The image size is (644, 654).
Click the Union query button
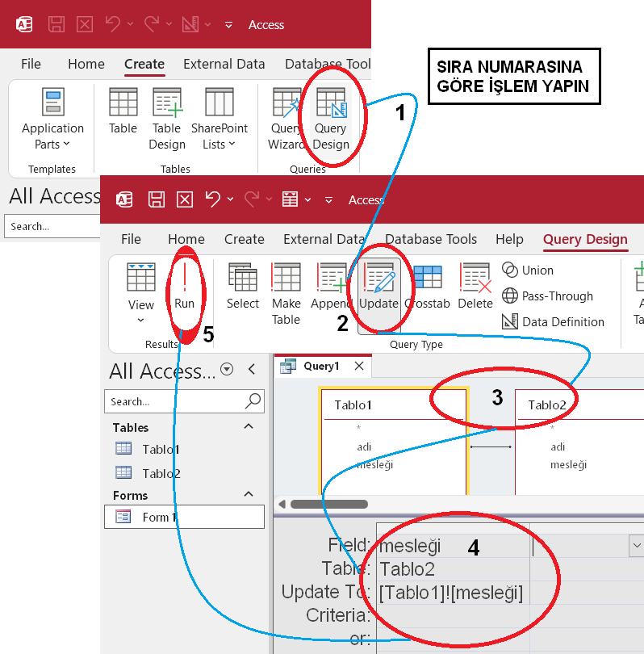click(528, 270)
